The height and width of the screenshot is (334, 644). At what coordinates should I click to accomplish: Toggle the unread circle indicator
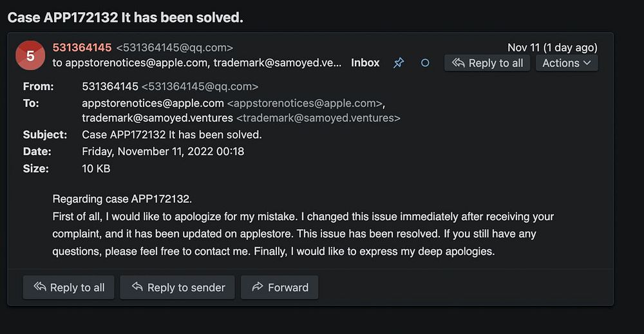click(x=425, y=63)
